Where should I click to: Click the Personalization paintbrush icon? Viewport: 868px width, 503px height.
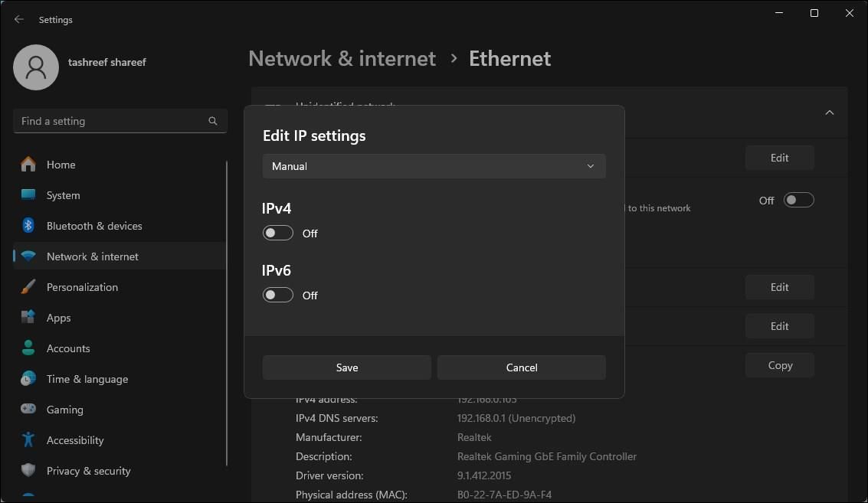(x=28, y=287)
